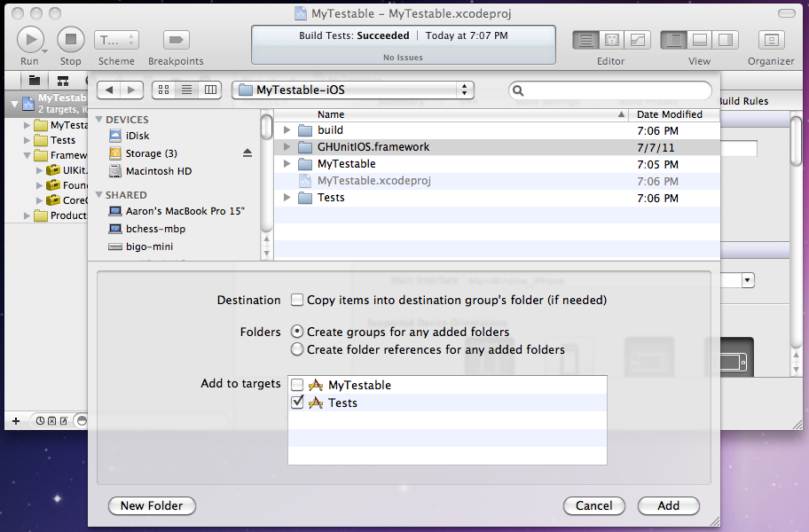Uncheck the Tests target checkbox
Screen dimensions: 809x532
tap(297, 402)
